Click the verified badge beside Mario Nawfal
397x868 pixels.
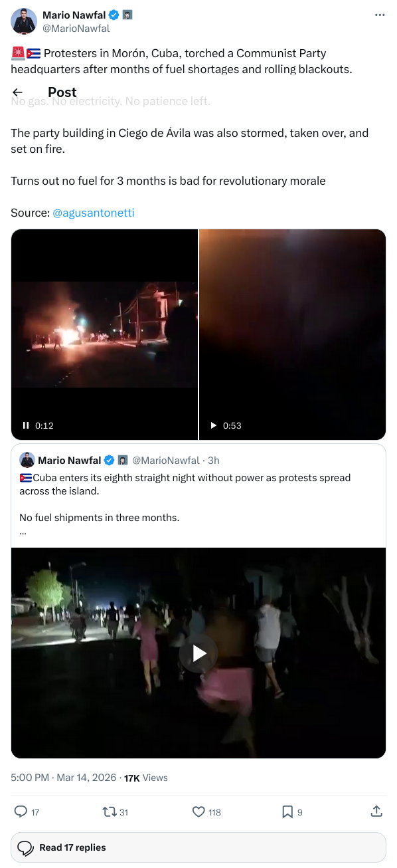point(114,15)
